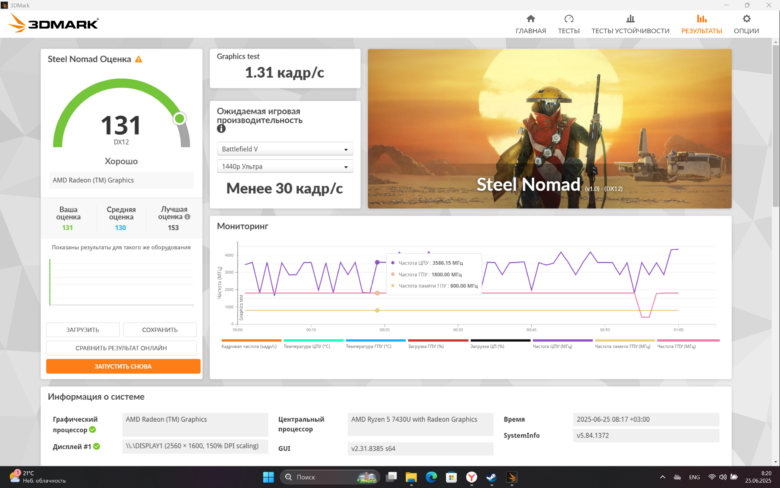This screenshot has height=488, width=780.
Task: Click the ENG language indicator
Action: [x=694, y=477]
